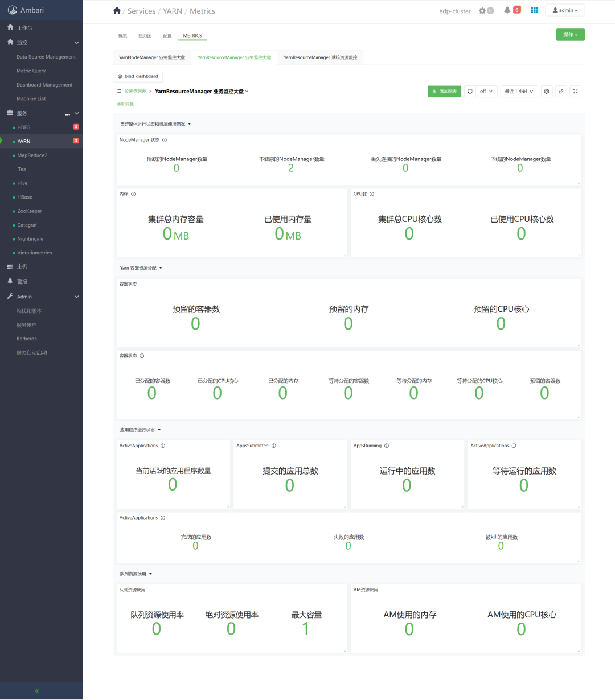Viewport: 615px width, 700px height.
Task: Click Services in the breadcrumb
Action: [141, 11]
